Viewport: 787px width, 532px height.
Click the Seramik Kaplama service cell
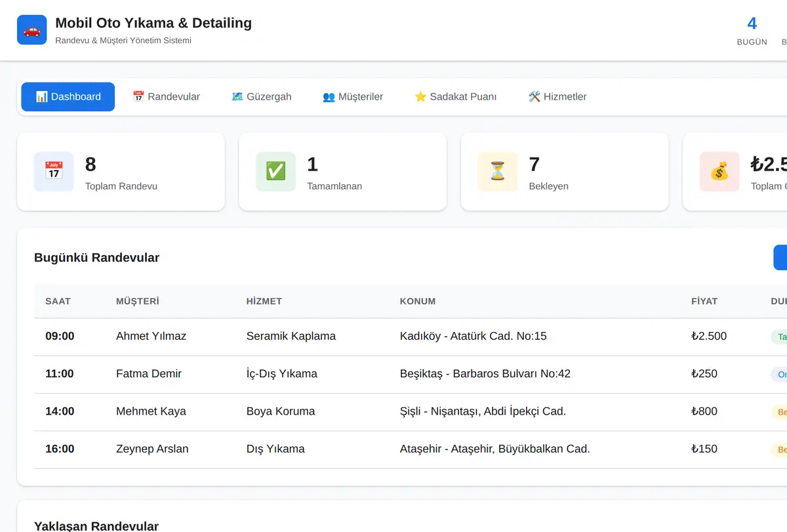click(x=291, y=336)
